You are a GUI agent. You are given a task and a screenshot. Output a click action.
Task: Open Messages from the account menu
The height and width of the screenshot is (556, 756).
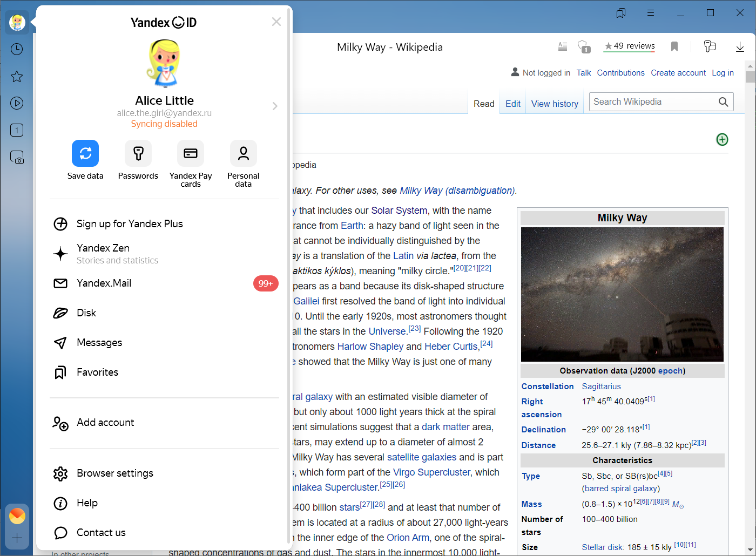(x=164, y=343)
